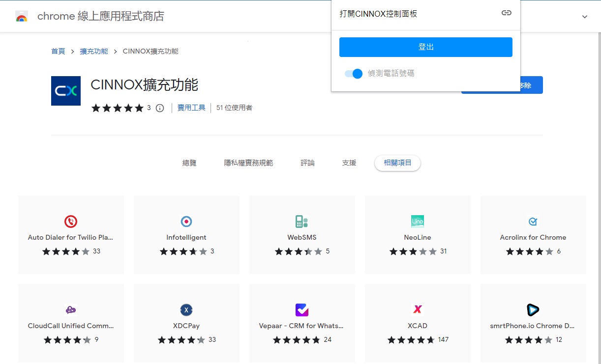601x364 pixels.
Task: Click the Vepaar CRM checkmark icon
Action: 302,310
